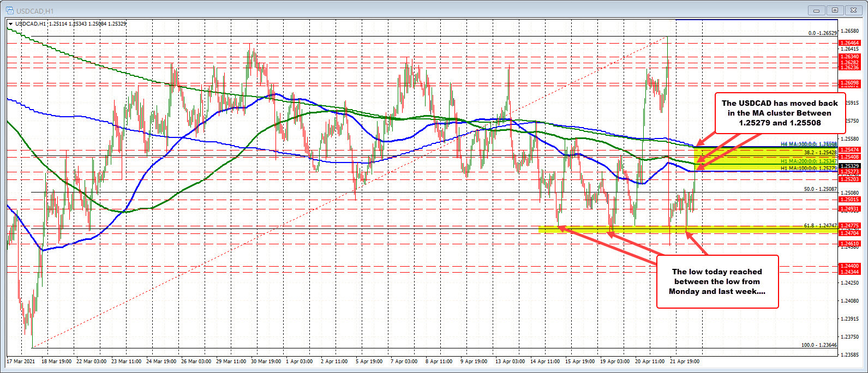Click the red price tag 1.24775
The image size is (868, 373).
tap(850, 226)
